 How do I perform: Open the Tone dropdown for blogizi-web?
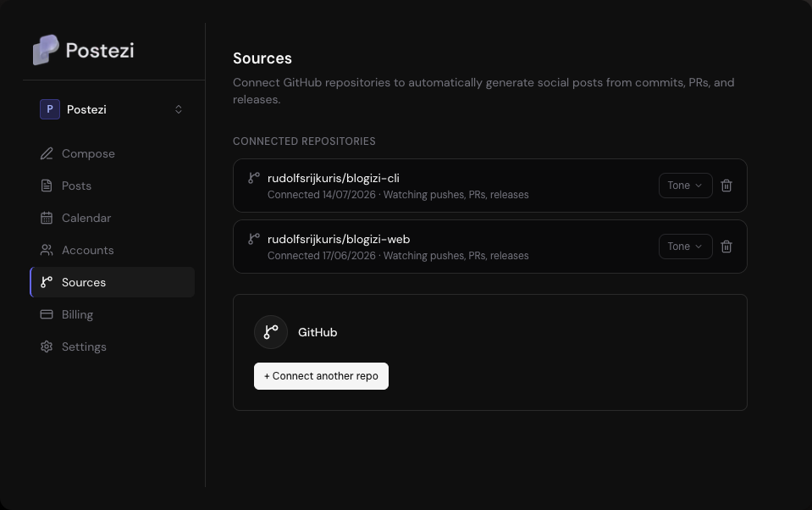(x=685, y=247)
